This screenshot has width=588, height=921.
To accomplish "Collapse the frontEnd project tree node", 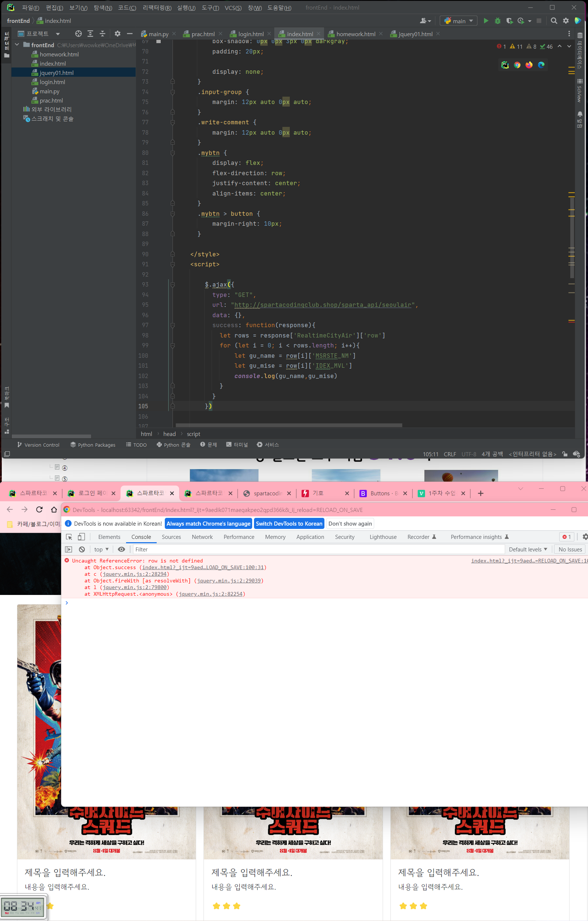I will pos(17,45).
